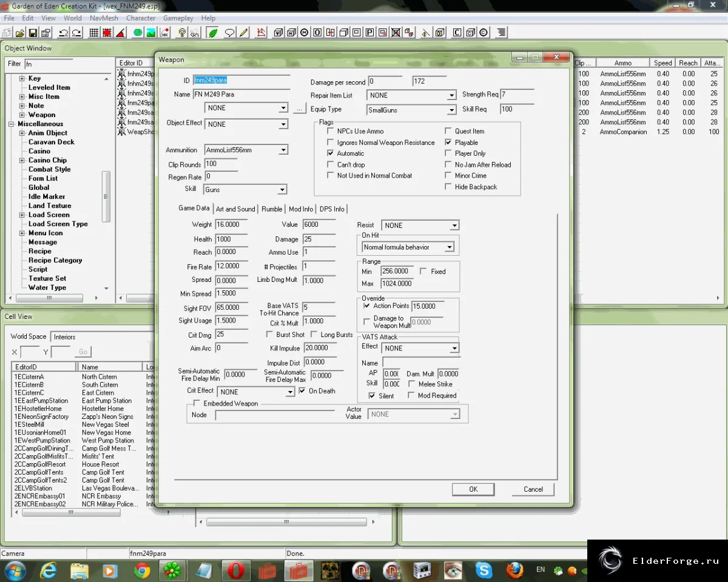Expand the Weapon tree node
728x582 pixels.
(22, 115)
